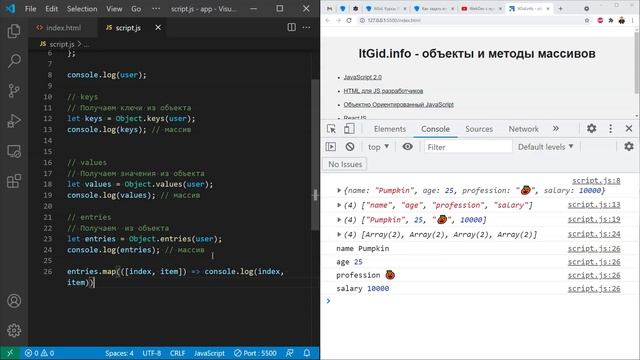Change the CRLF end of line sequence
The height and width of the screenshot is (360, 640).
[178, 353]
